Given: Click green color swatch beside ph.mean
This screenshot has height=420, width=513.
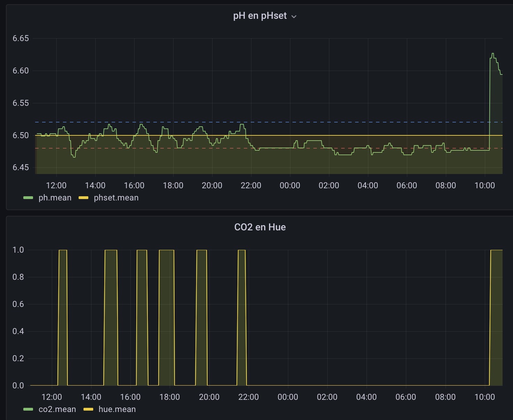Looking at the screenshot, I should point(28,198).
